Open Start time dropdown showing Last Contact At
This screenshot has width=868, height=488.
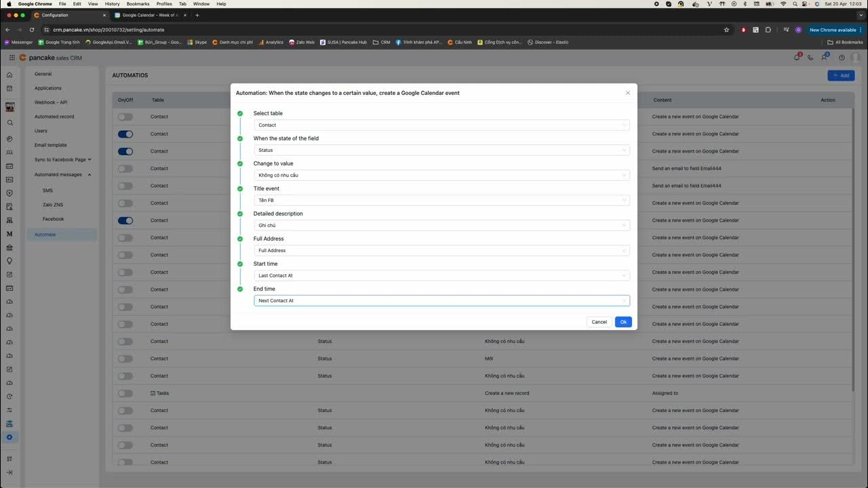tap(441, 275)
